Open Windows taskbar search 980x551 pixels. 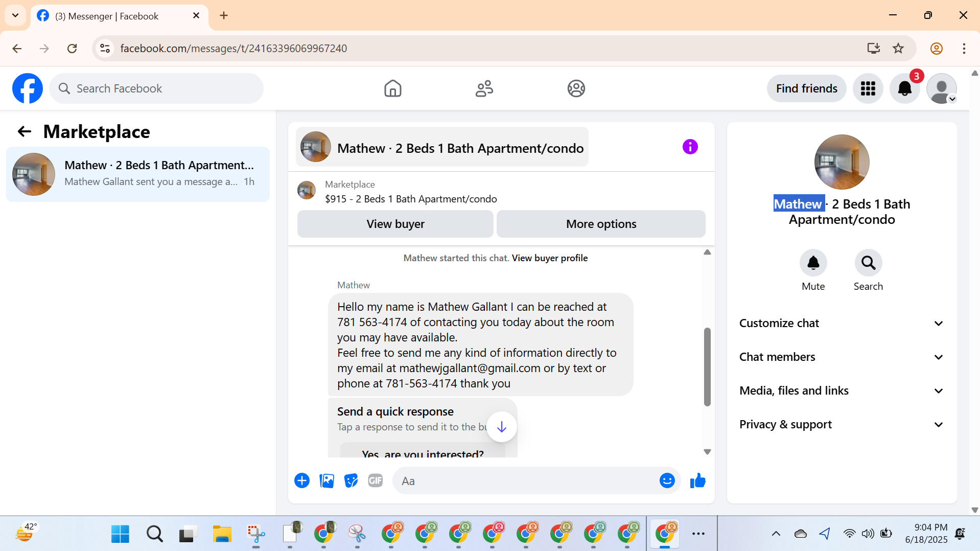click(154, 534)
